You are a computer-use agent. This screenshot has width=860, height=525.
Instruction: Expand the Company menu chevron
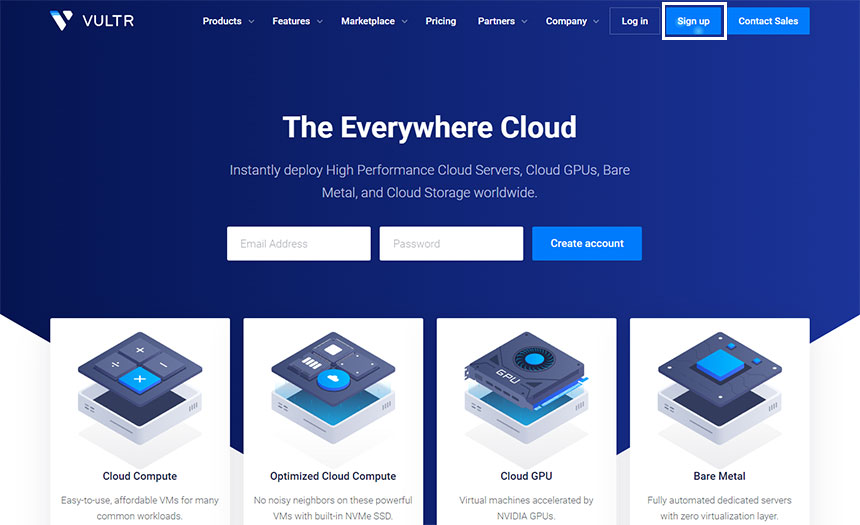596,21
